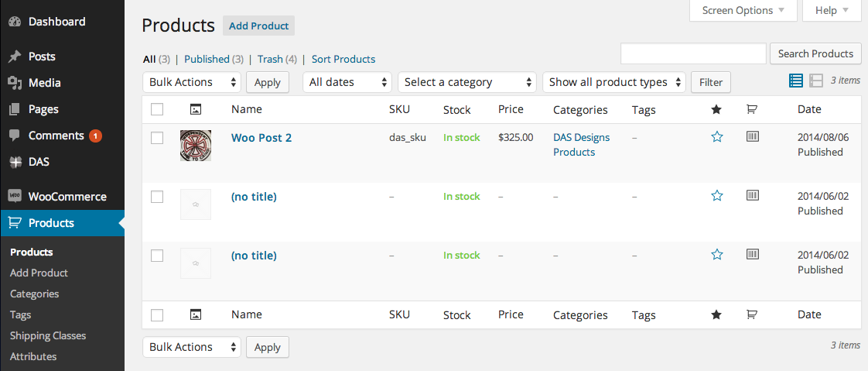The height and width of the screenshot is (371, 868).
Task: Click the comments count badge showing 1
Action: click(95, 136)
